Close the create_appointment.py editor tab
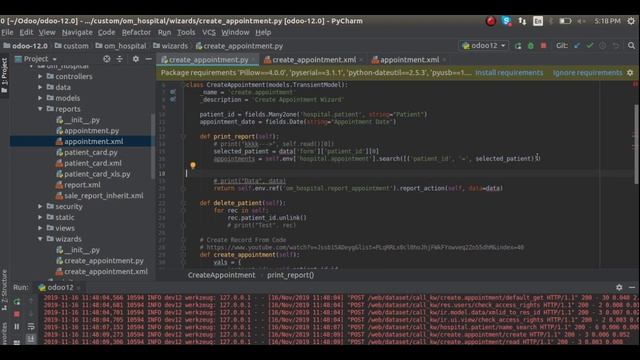The image size is (640, 360). [x=253, y=60]
